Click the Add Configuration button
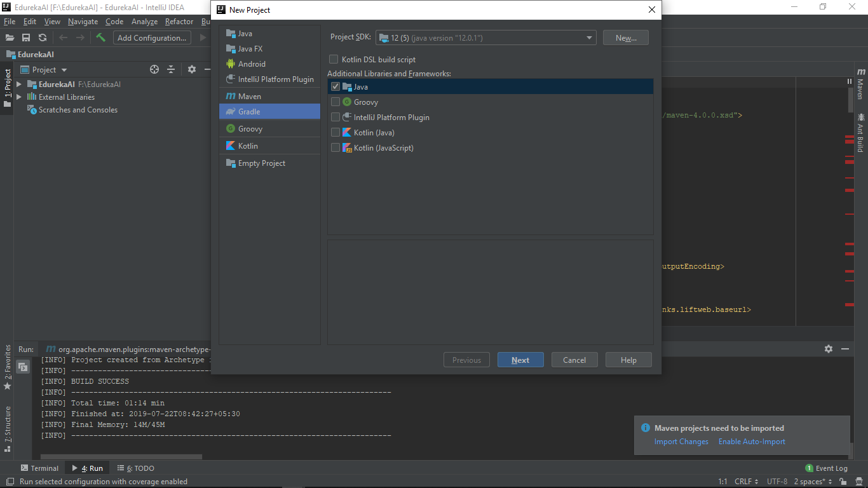 pos(152,37)
